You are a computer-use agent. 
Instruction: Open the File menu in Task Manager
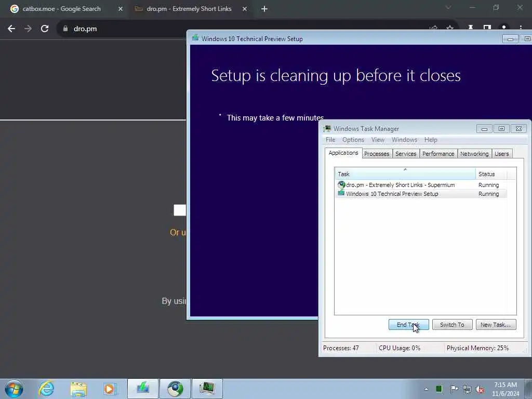coord(330,140)
